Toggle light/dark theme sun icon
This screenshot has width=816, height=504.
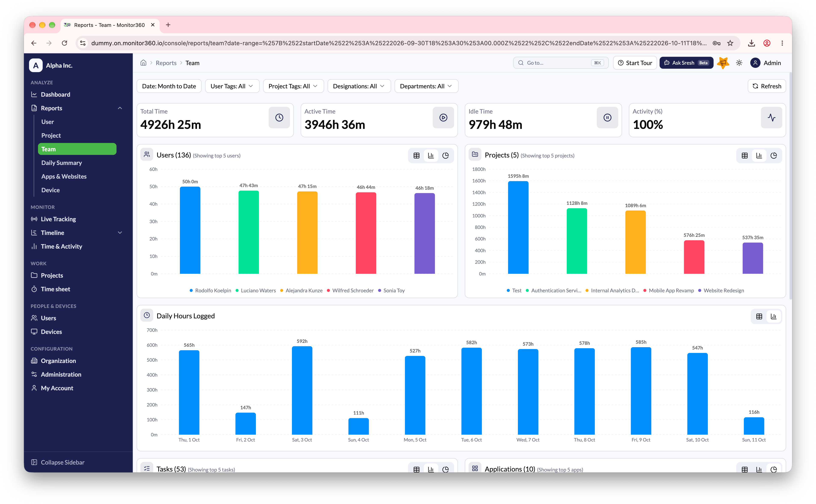pos(739,63)
